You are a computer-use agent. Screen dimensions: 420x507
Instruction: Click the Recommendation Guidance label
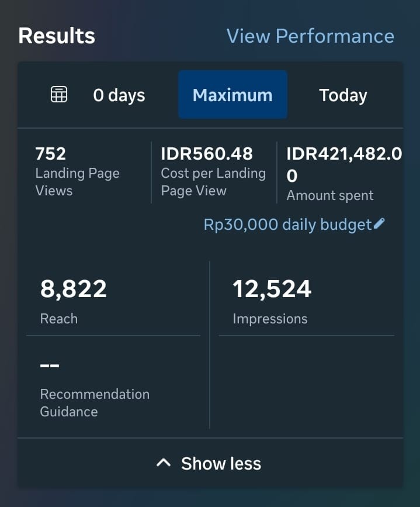(x=95, y=402)
